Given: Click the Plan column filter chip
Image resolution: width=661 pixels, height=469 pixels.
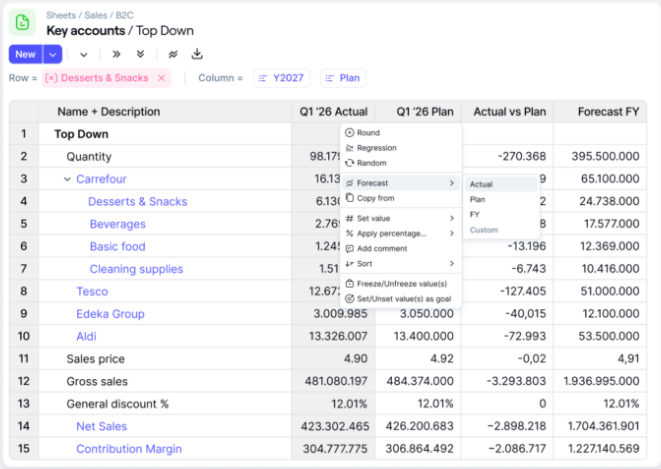Looking at the screenshot, I should (343, 78).
